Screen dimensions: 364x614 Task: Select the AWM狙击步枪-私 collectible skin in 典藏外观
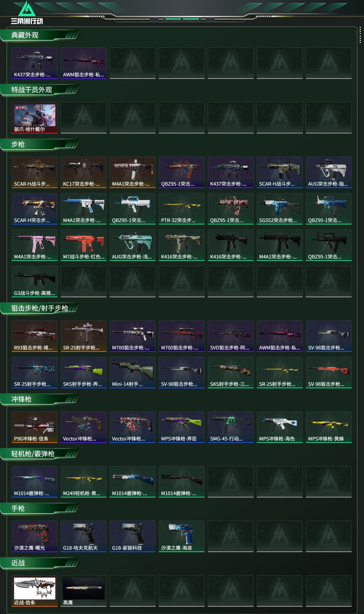[84, 63]
